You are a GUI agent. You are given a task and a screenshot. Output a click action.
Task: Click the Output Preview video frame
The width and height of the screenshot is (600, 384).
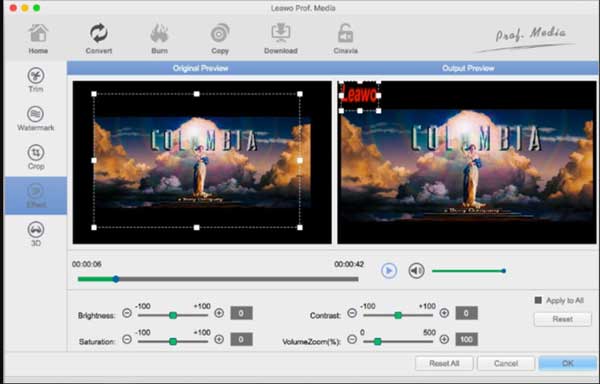(467, 162)
